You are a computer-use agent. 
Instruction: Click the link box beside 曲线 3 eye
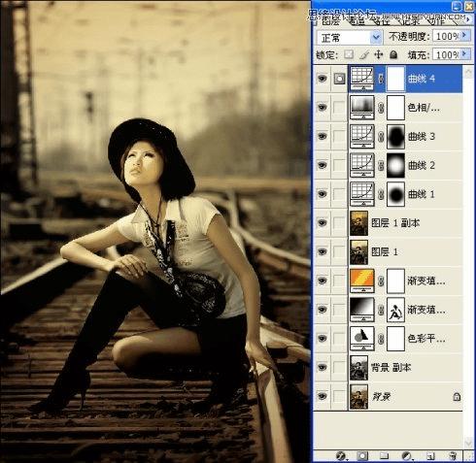[x=339, y=136]
